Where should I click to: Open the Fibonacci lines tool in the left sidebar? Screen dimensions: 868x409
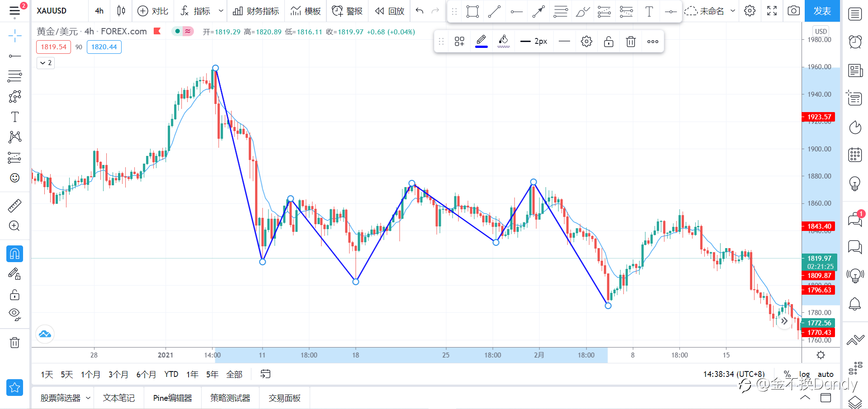[x=15, y=76]
